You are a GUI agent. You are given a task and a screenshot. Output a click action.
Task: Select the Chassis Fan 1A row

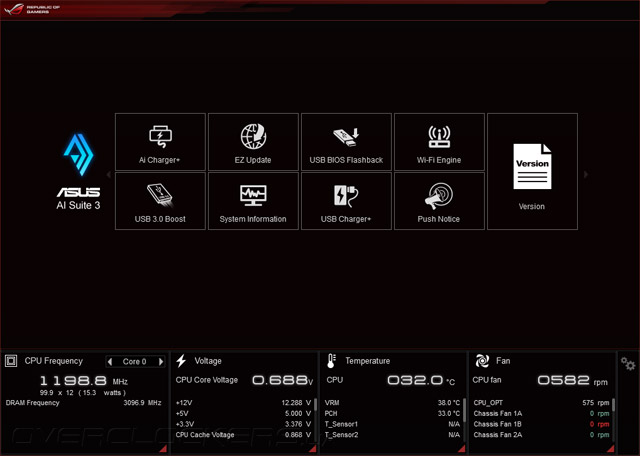pyautogui.click(x=541, y=414)
